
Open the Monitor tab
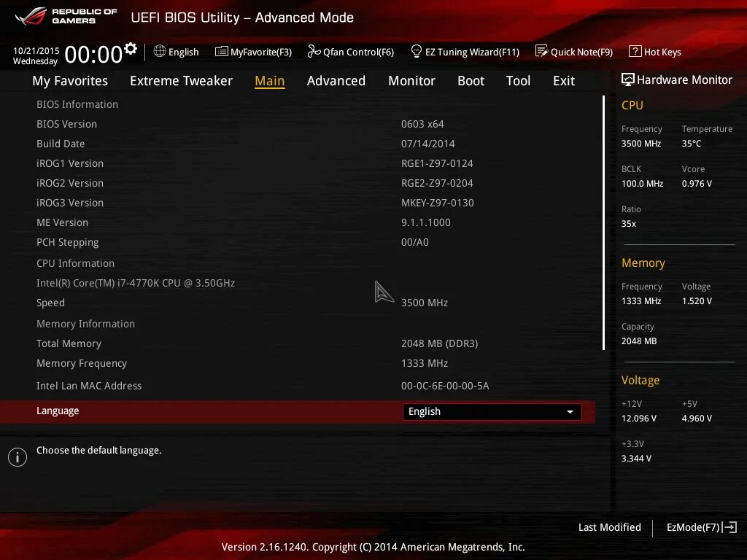tap(411, 81)
